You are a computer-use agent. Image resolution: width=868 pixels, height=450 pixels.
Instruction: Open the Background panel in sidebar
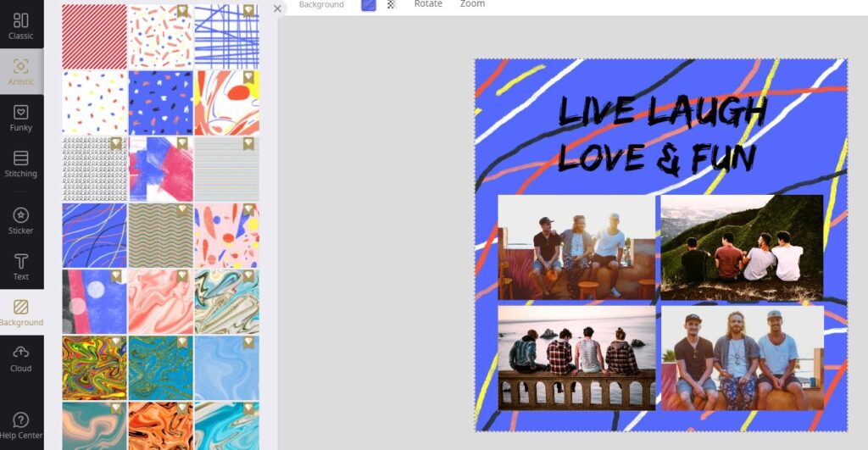point(21,312)
